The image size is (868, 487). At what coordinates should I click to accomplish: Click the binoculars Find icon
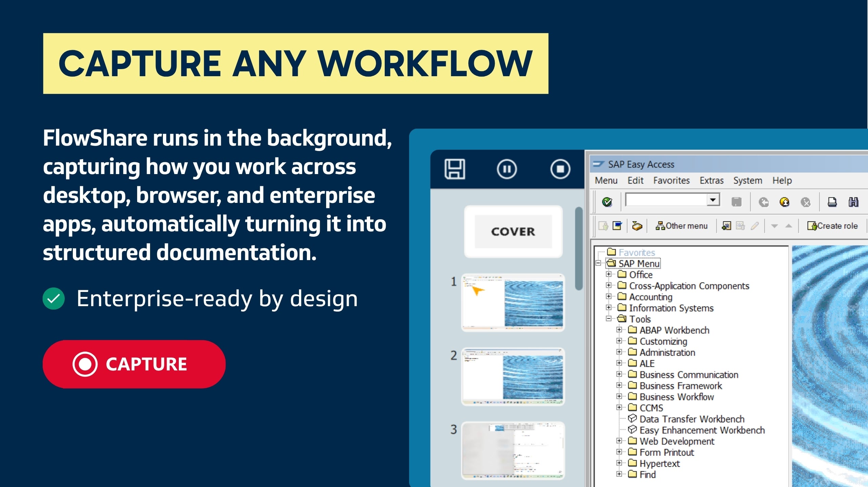click(853, 202)
